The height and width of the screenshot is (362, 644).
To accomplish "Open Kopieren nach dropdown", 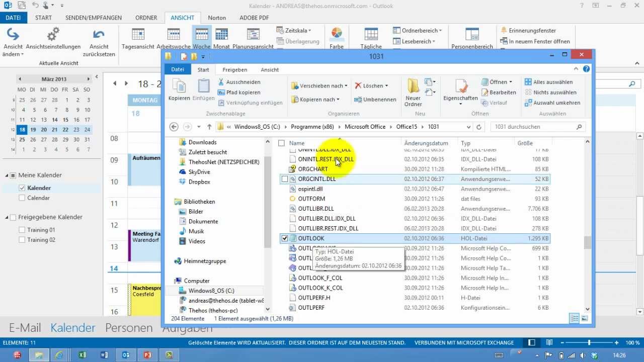I will 315,100.
